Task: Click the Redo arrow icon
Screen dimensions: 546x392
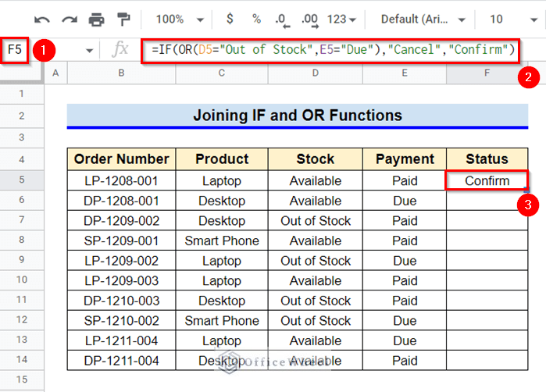Action: coord(70,20)
